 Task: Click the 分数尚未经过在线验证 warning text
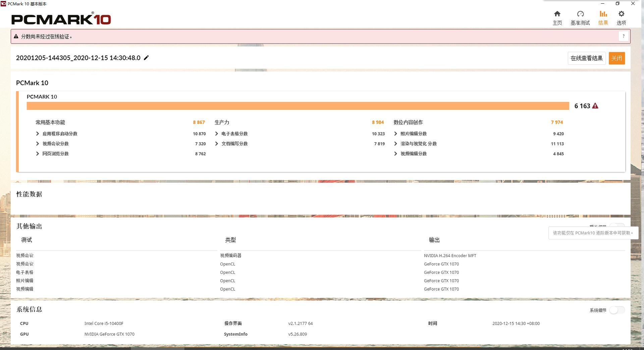[47, 37]
